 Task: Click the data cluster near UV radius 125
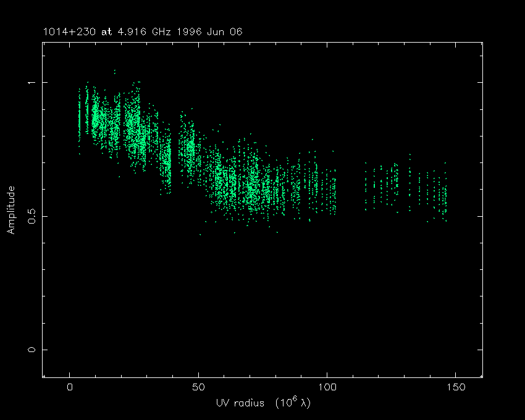click(391, 185)
